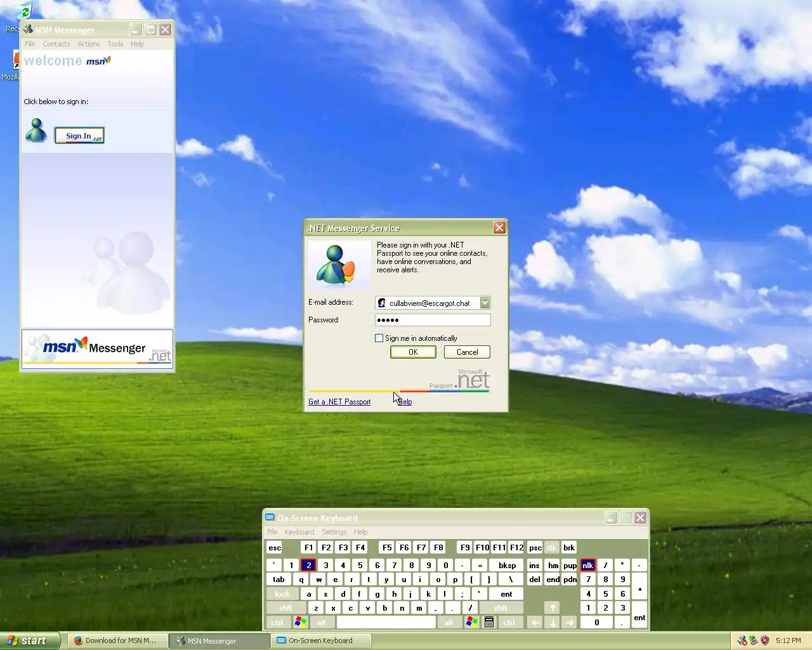This screenshot has height=650, width=812.
Task: Click the Sign In button in MSN Messenger
Action: click(79, 136)
